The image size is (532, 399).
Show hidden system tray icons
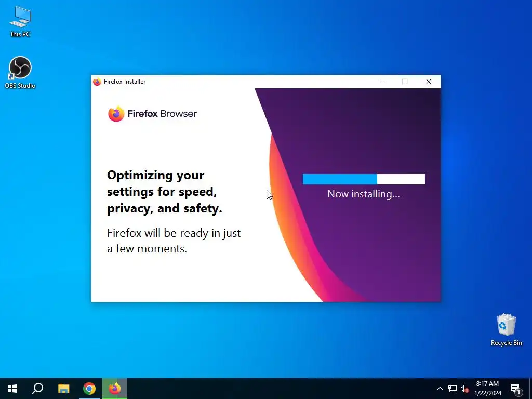pyautogui.click(x=440, y=389)
